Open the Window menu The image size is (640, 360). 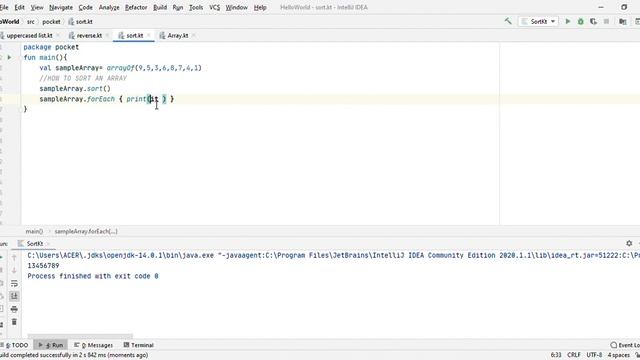[x=237, y=7]
